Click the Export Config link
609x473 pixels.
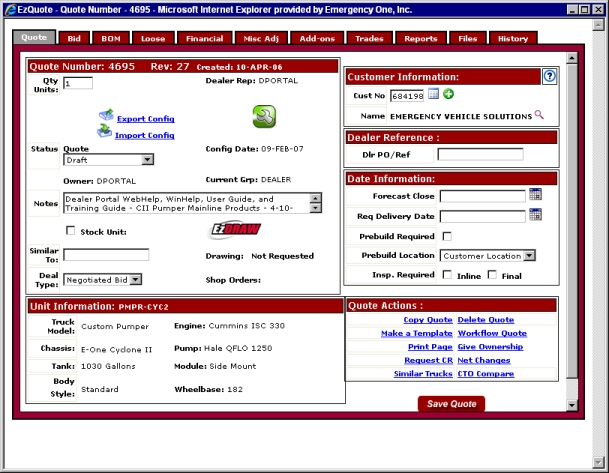(x=146, y=119)
